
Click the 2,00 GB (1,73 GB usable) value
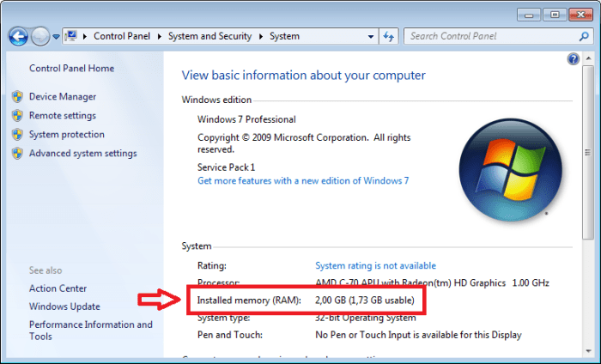pos(365,300)
